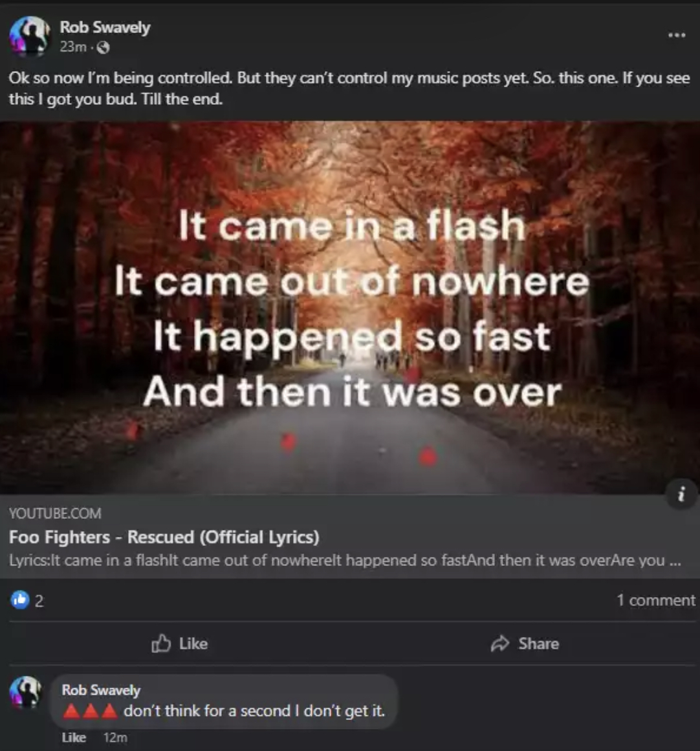
Task: Click Rob Swavely's profile picture on post
Action: pos(29,36)
